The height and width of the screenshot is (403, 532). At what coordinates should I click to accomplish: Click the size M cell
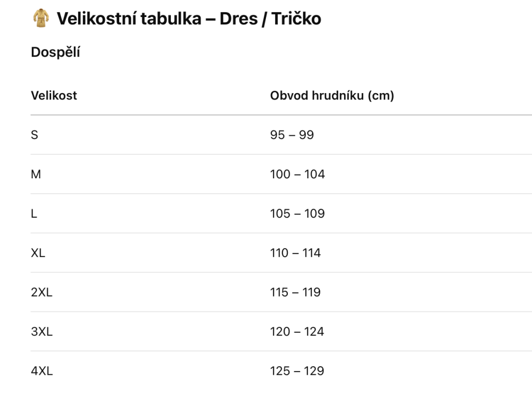36,174
